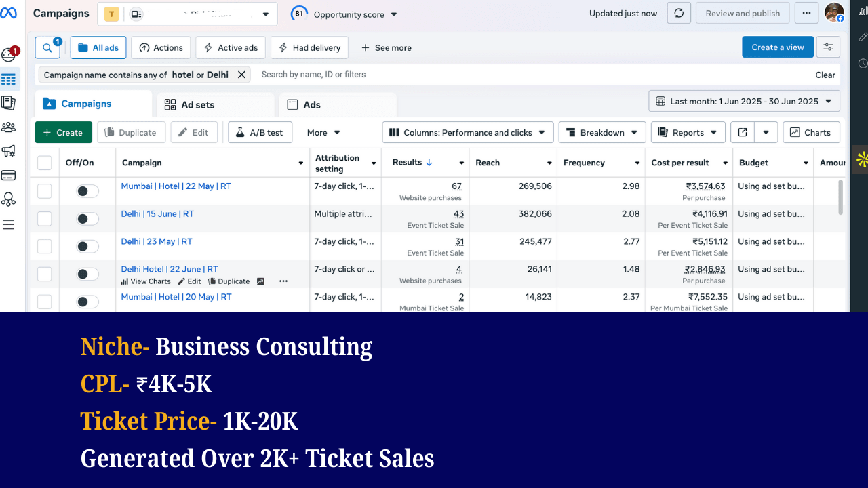The height and width of the screenshot is (488, 868).
Task: Click the Meta logo icon
Action: point(9,14)
